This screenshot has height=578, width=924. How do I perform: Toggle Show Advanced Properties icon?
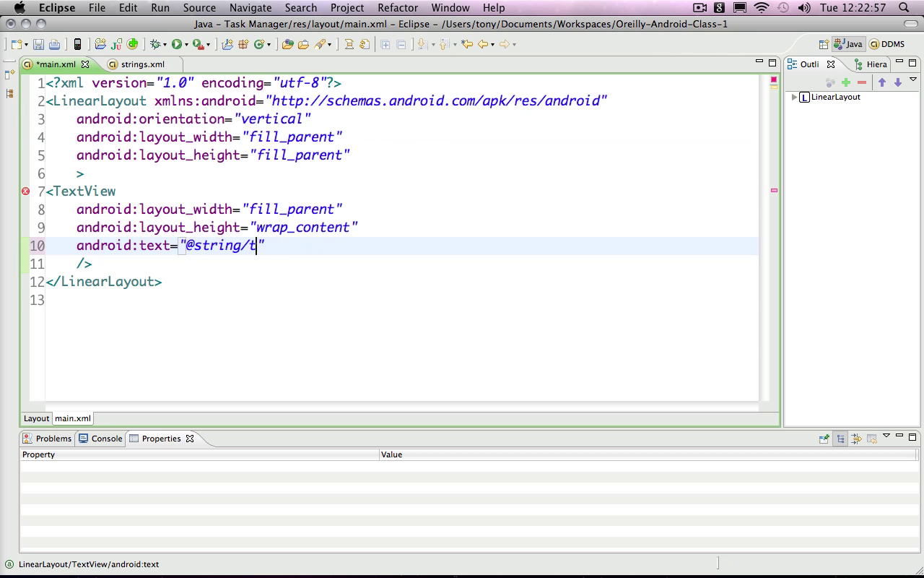click(856, 439)
